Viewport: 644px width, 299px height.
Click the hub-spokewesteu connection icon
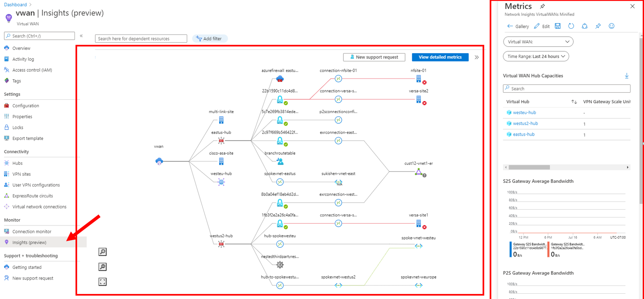click(x=280, y=244)
